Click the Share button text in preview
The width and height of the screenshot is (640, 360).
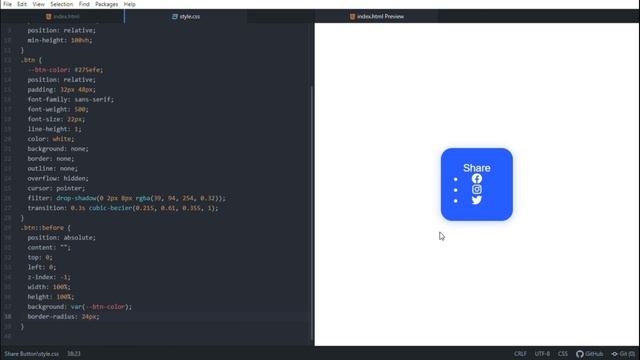click(477, 168)
